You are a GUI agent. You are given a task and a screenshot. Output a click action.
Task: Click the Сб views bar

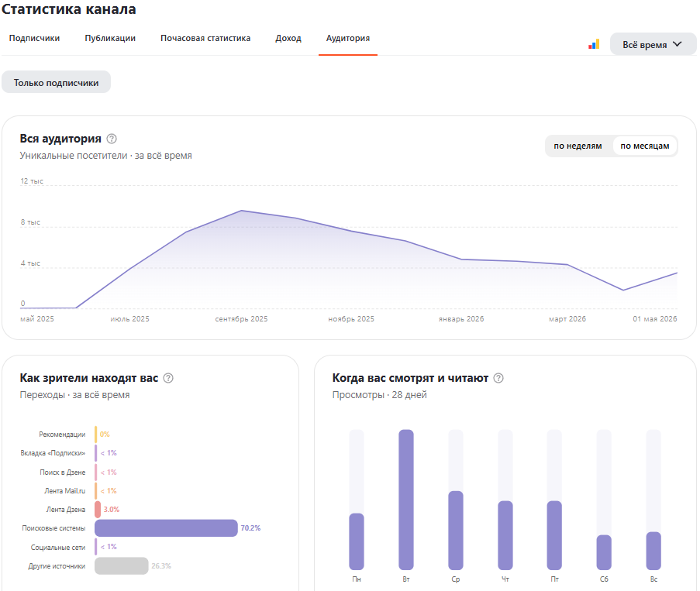(x=604, y=552)
